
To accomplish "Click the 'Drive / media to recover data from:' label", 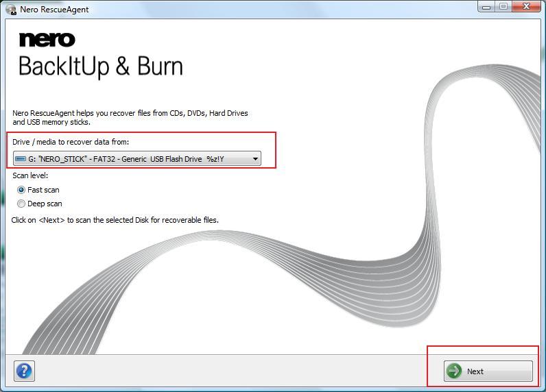I will (71, 142).
